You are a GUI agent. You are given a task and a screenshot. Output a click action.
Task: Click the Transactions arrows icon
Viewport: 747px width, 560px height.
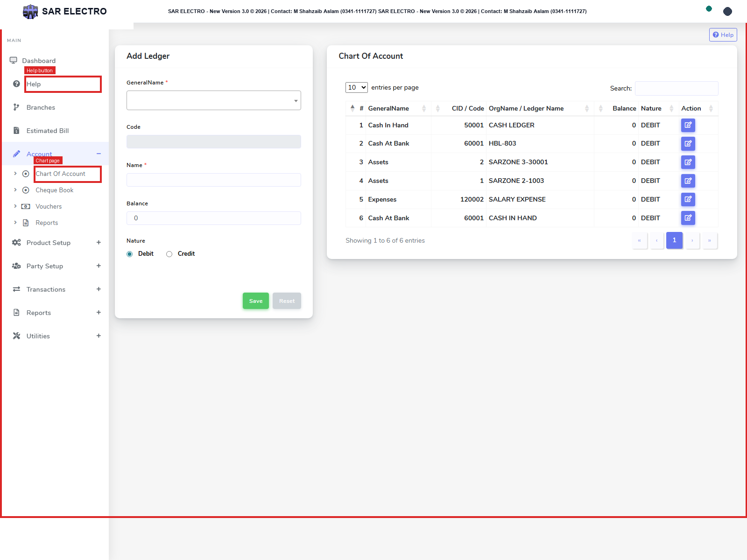(16, 289)
